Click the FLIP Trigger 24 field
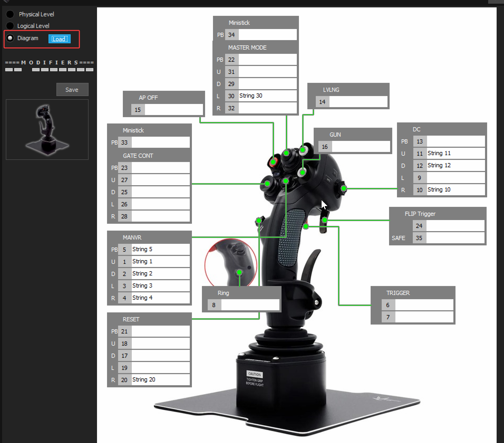 tap(455, 226)
